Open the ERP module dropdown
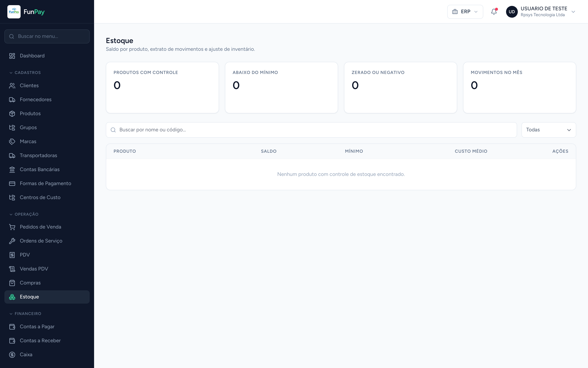Image resolution: width=588 pixels, height=368 pixels. (465, 12)
